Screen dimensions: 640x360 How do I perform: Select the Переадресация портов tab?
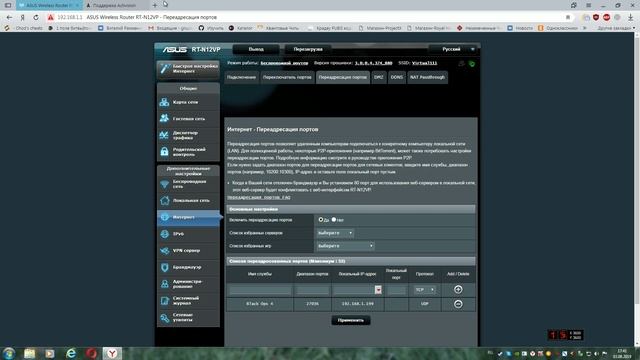point(342,77)
